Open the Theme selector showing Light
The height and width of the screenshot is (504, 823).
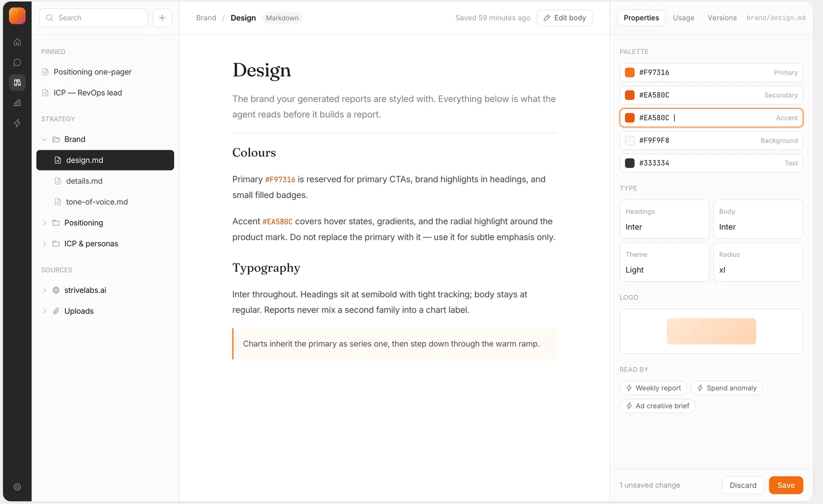tap(664, 262)
